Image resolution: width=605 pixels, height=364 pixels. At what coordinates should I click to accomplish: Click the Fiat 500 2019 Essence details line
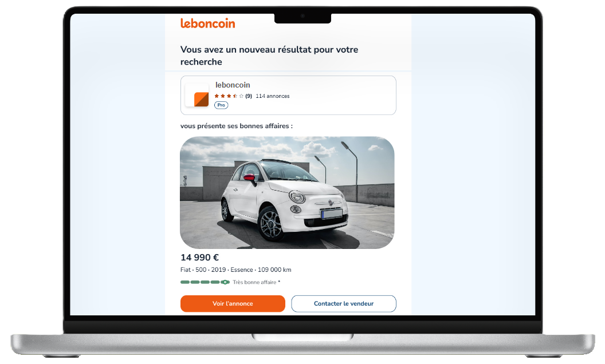(x=235, y=270)
